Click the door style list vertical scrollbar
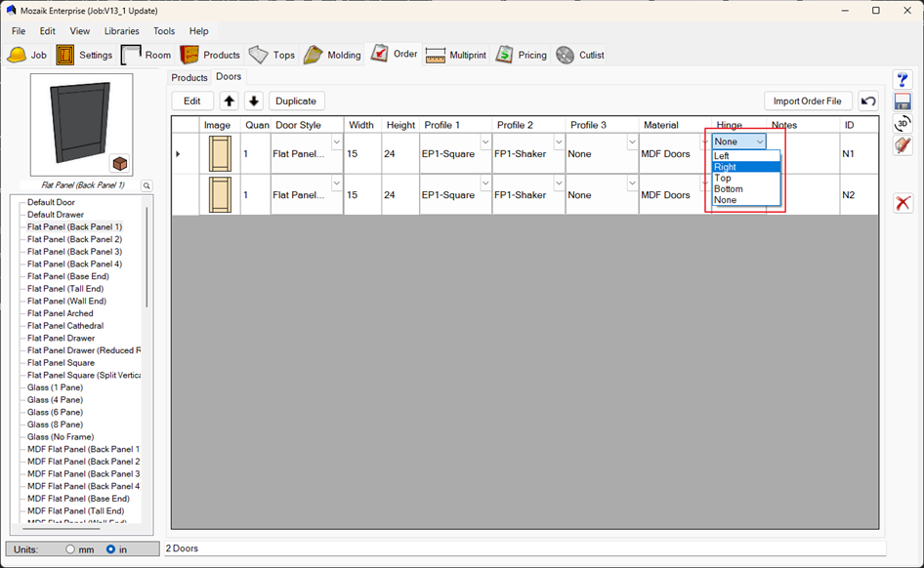 [x=147, y=257]
